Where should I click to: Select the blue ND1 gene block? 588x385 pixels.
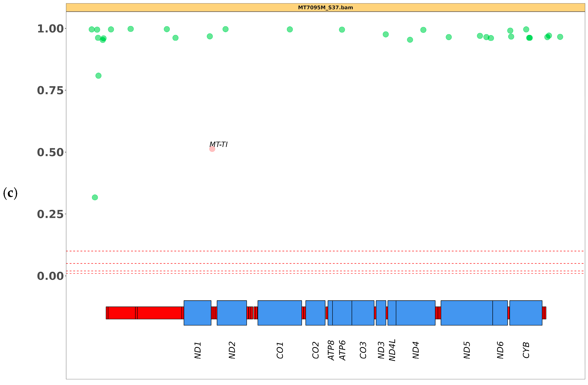(197, 313)
